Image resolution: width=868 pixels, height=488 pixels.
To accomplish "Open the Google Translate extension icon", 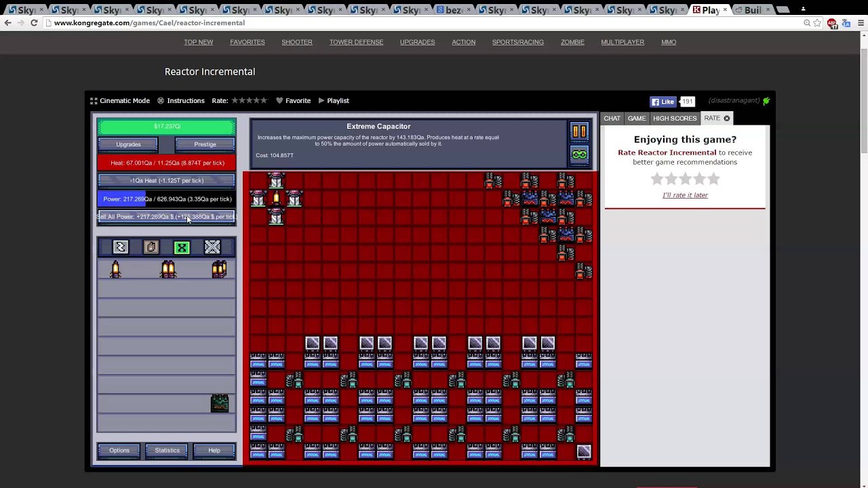I will point(846,23).
